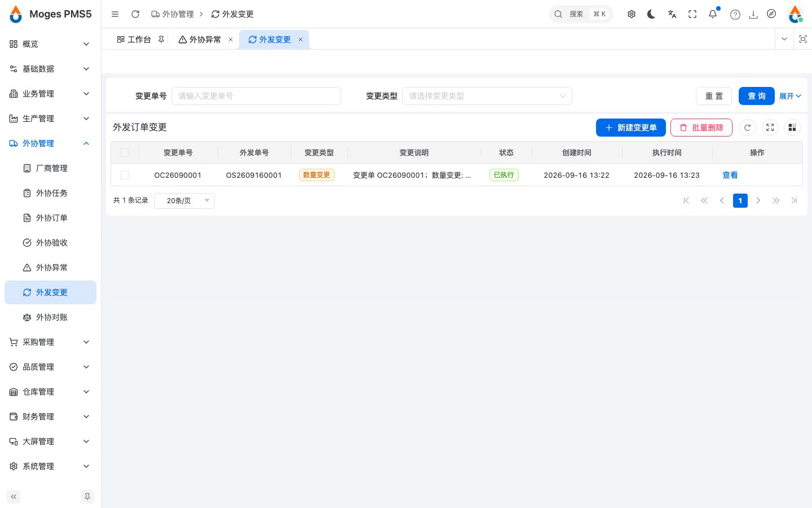
Task: Jump to the last page icon
Action: tap(794, 200)
